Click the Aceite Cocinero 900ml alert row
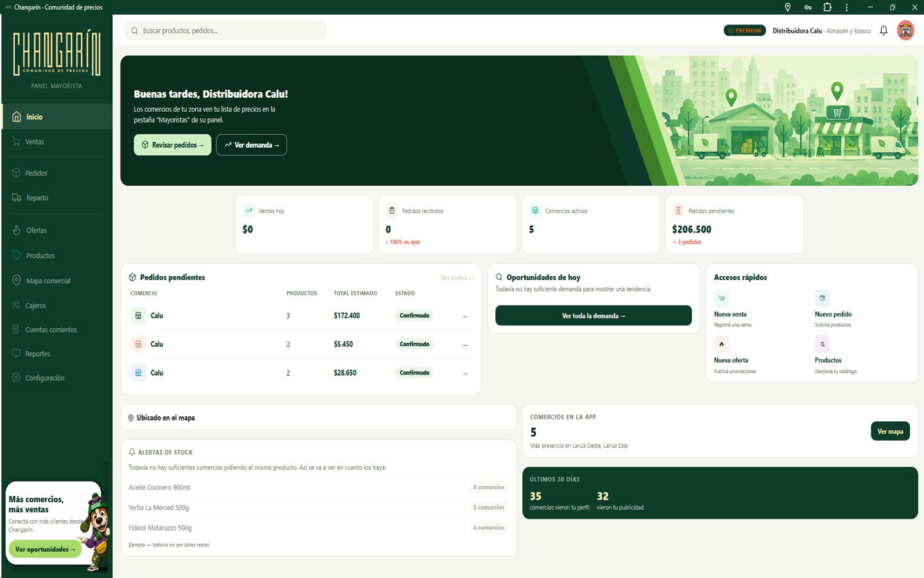924x578 pixels. (x=318, y=487)
